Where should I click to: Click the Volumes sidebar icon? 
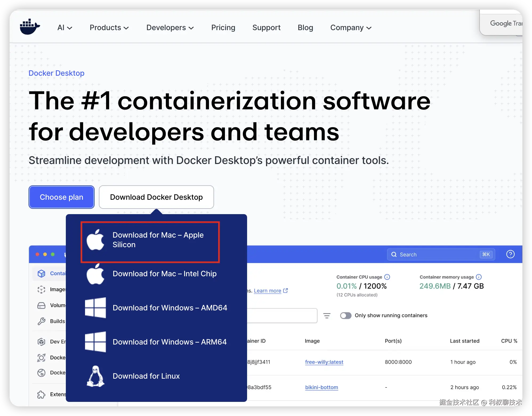coord(41,305)
